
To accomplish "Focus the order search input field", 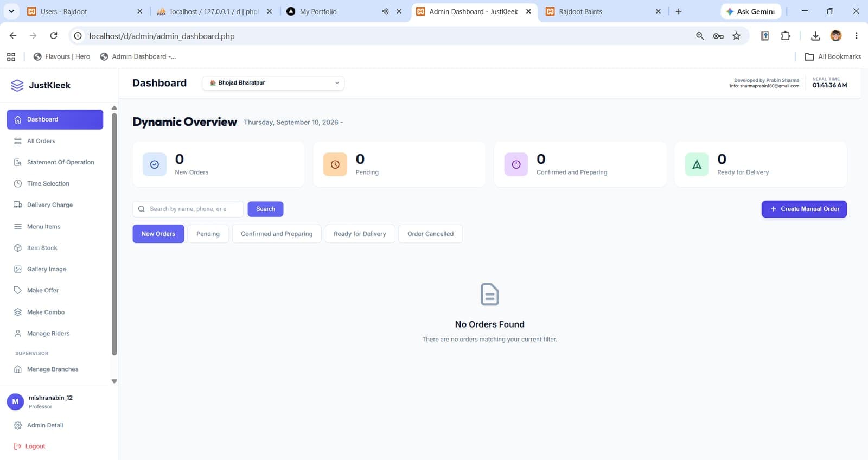I will [x=188, y=209].
